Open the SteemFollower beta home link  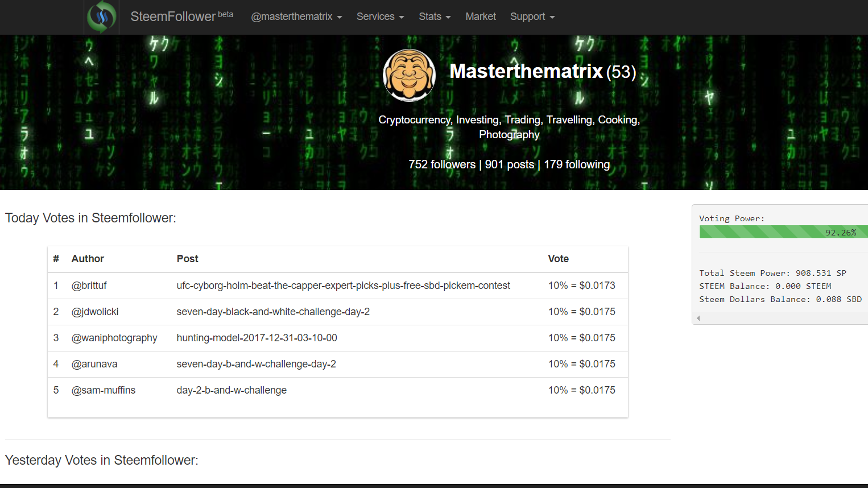pos(181,16)
